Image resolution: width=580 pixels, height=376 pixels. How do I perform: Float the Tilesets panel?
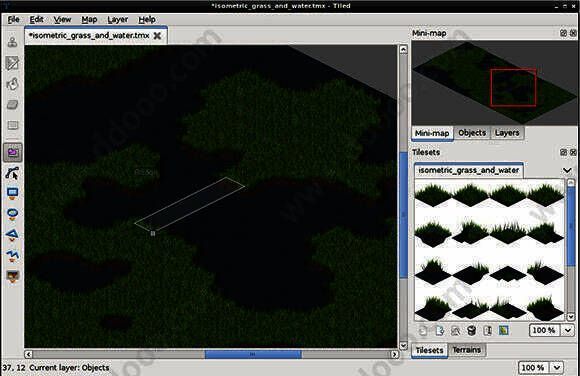563,152
